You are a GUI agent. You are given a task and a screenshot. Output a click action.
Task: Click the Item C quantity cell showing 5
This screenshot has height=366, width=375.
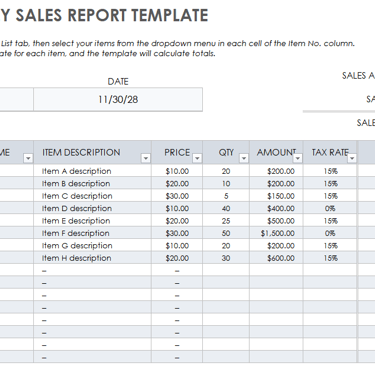226,196
